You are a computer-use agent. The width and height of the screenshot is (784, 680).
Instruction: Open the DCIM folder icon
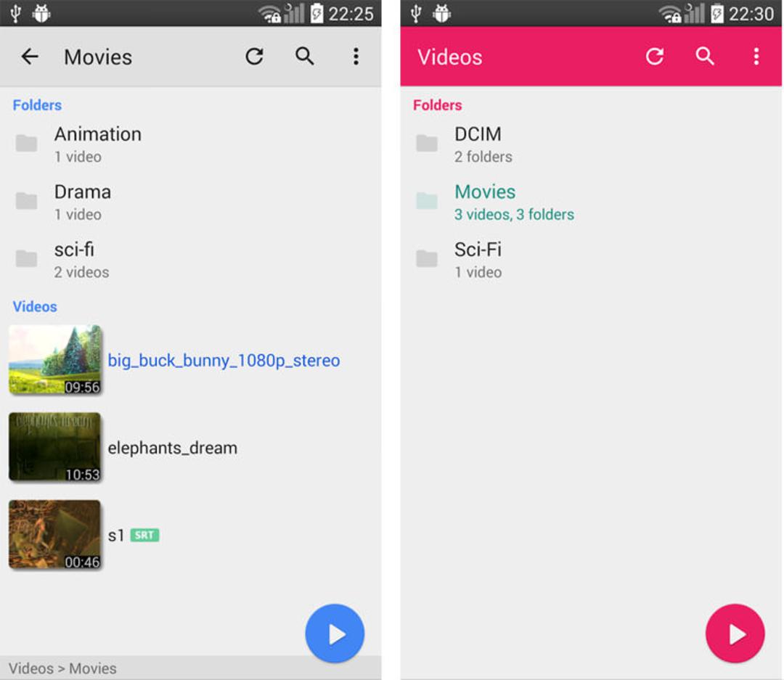427,144
